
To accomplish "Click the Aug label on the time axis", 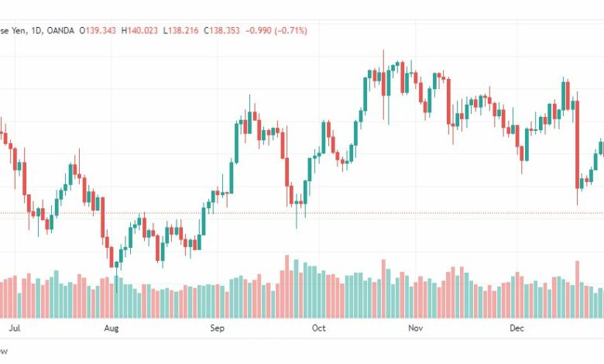I will (x=112, y=328).
